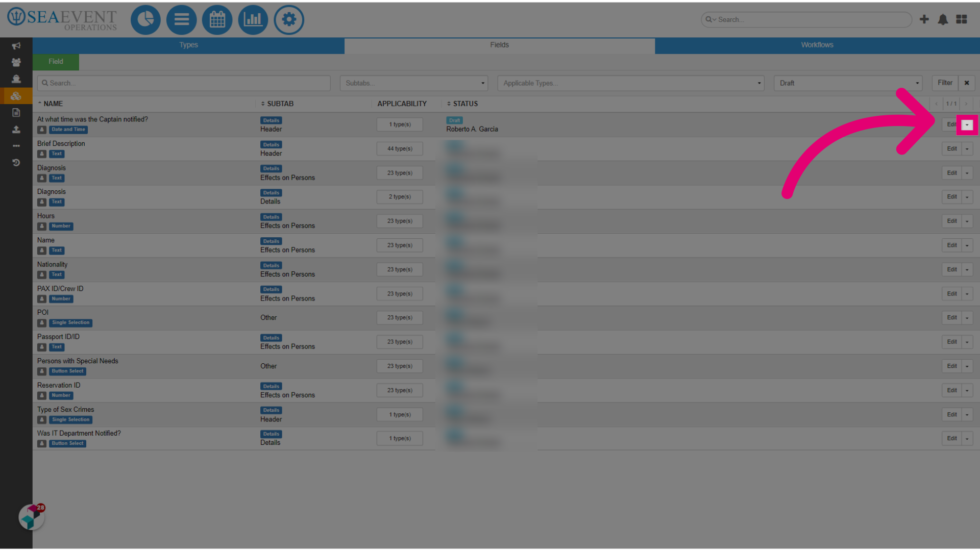
Task: Expand actions arrow for Hours row
Action: (x=967, y=221)
